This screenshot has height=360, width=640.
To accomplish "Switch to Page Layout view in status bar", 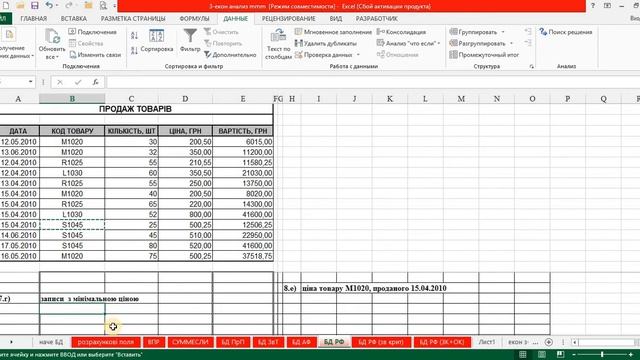I will click(542, 354).
